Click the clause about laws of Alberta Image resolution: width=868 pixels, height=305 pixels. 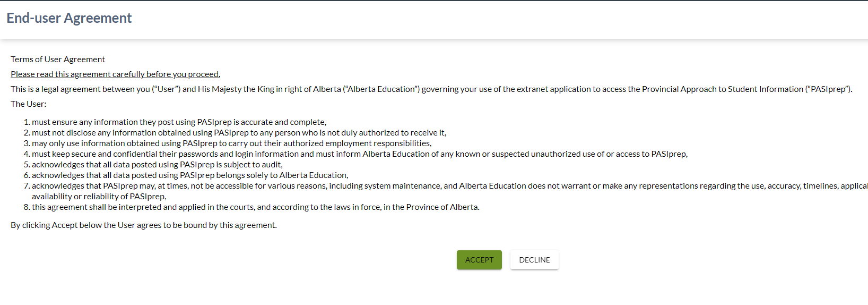coord(255,207)
